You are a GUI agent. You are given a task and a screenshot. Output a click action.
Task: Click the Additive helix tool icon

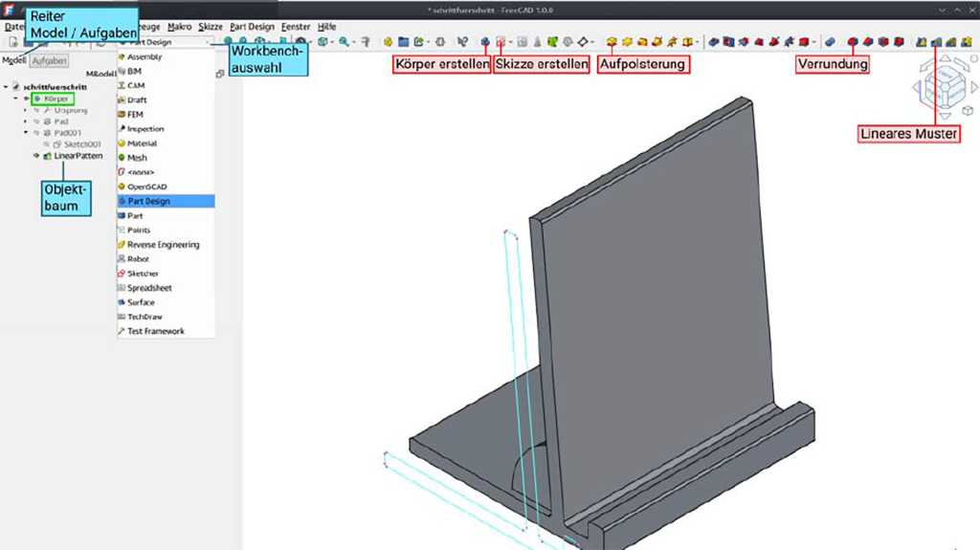pyautogui.click(x=672, y=42)
